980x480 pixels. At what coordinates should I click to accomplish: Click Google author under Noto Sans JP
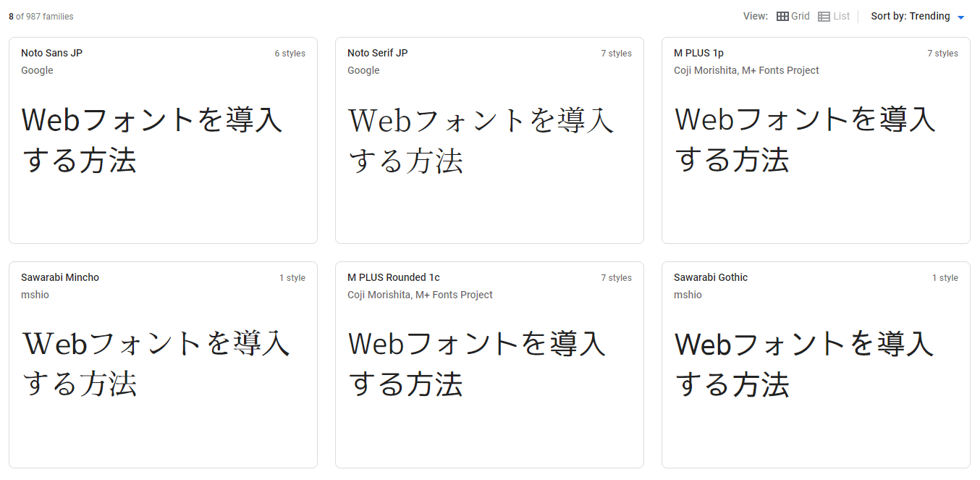coord(37,70)
